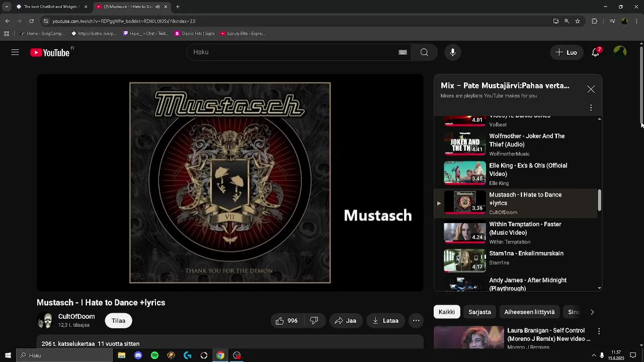Go to the YouTube home logo

50,52
